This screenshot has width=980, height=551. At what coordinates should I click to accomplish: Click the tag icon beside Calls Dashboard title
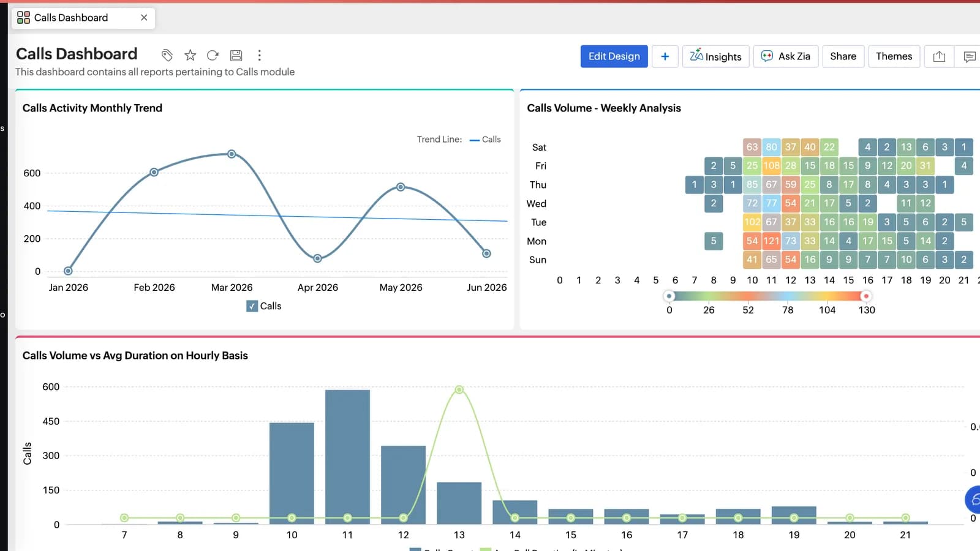click(167, 56)
